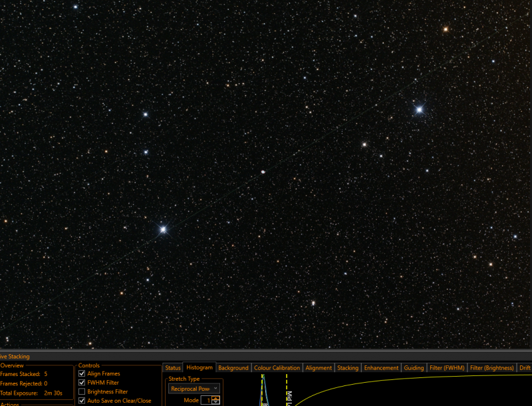Select the Filter (FWHM) tab
This screenshot has width=532, height=406.
[447, 367]
